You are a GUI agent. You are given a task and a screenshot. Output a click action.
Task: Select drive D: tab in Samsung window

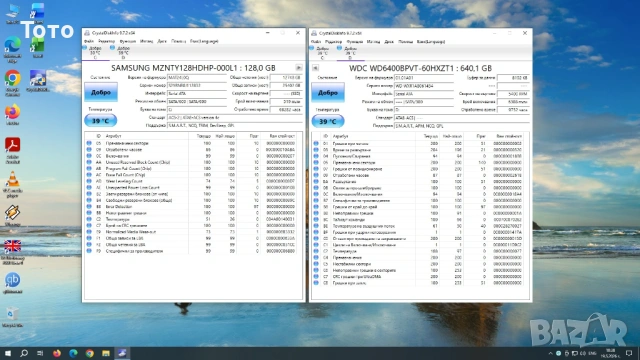(x=122, y=53)
